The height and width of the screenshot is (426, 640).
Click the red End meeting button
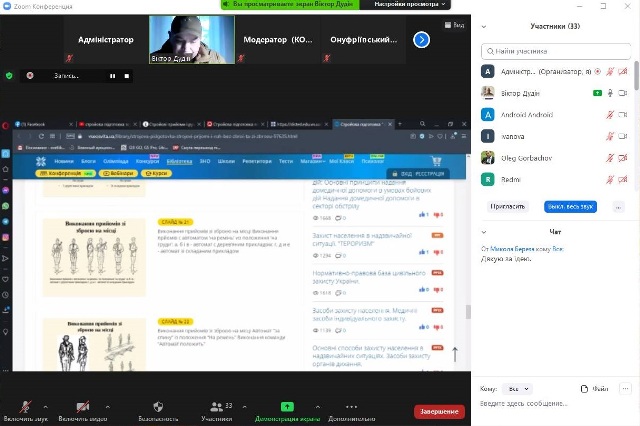coord(439,411)
